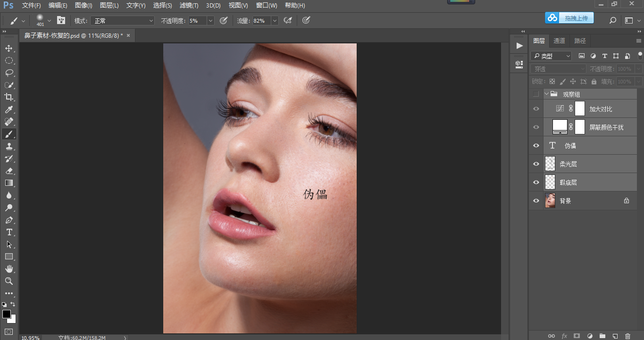644x340 pixels.
Task: Select the Eraser tool
Action: tap(9, 171)
